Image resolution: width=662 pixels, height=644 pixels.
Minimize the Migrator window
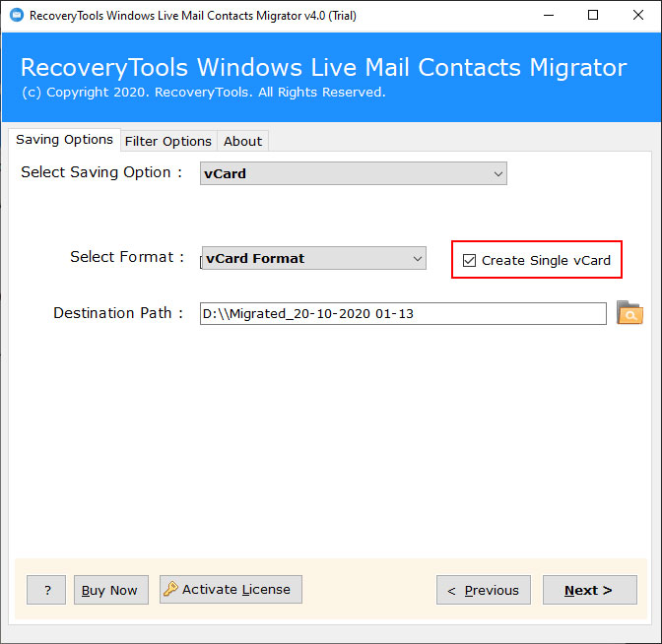coord(549,15)
